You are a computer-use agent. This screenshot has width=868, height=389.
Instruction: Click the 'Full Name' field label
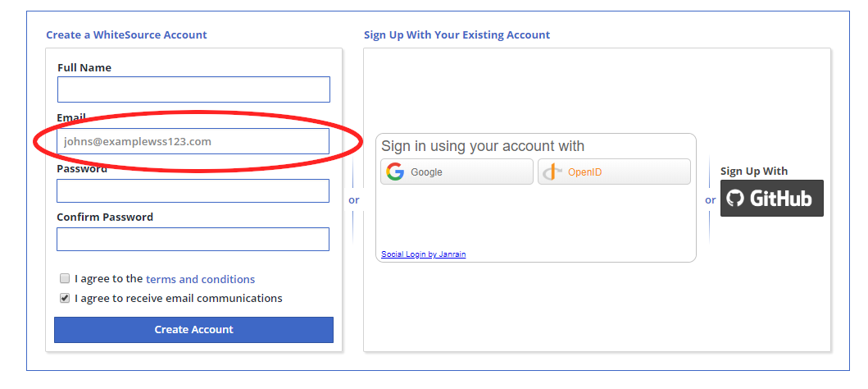tap(84, 68)
